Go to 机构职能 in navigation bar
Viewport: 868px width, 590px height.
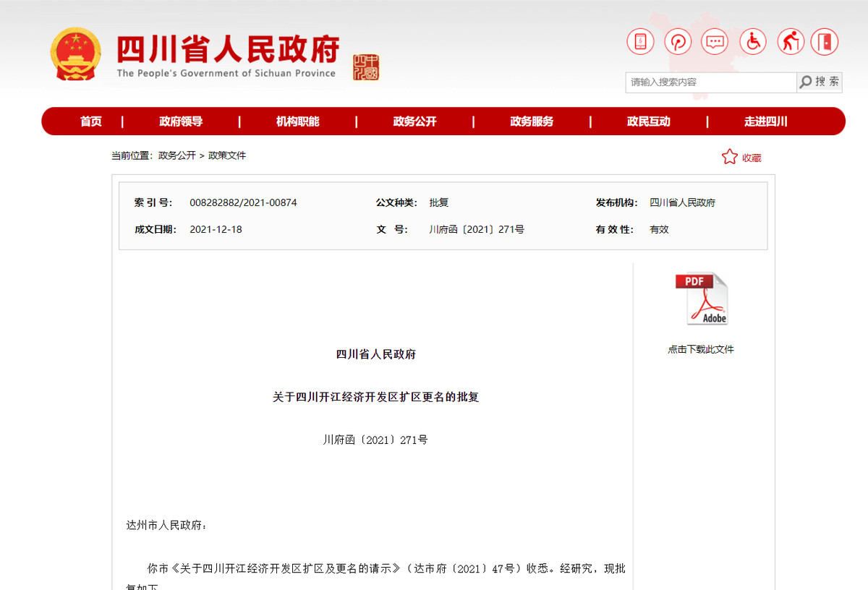297,121
